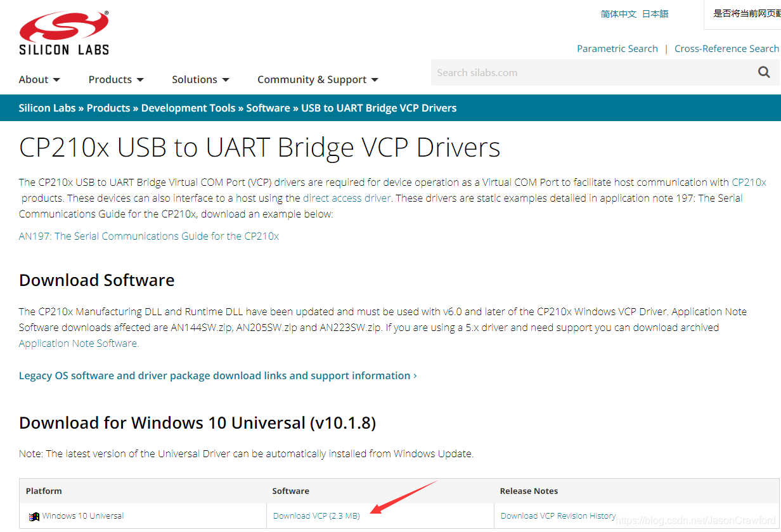Click the search magnifier icon
This screenshot has height=532, width=781.
(764, 72)
